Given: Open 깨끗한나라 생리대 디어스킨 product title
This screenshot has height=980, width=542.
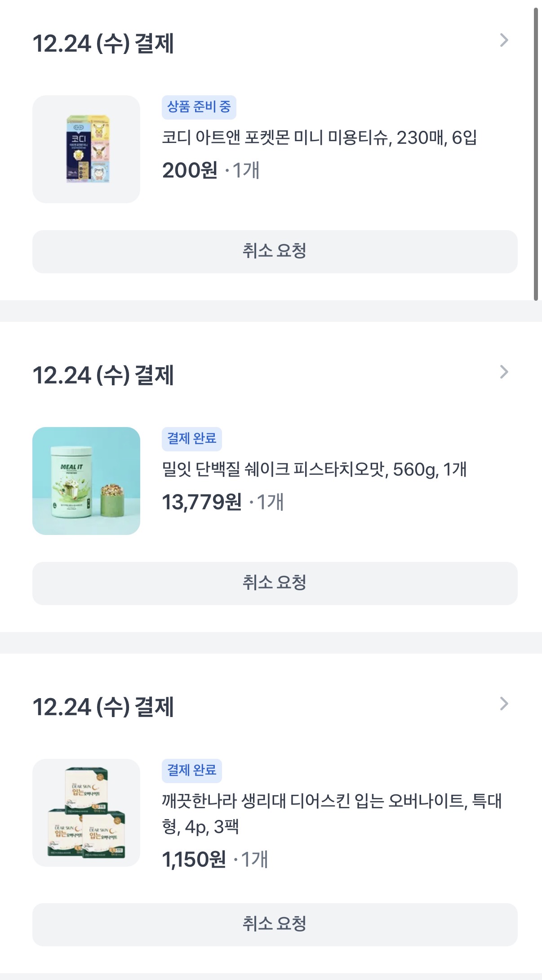Looking at the screenshot, I should point(331,813).
